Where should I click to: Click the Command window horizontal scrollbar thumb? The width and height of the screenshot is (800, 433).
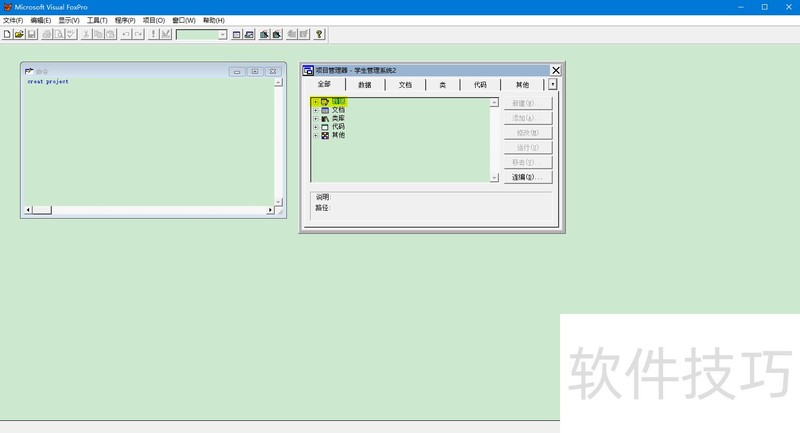[42, 210]
